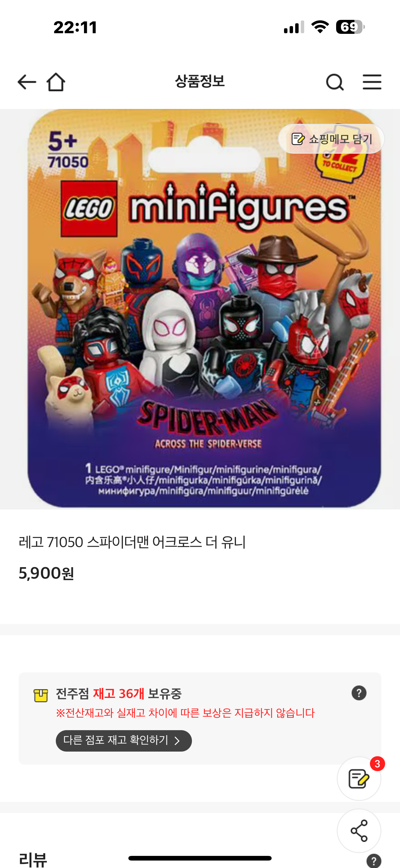Open the home page via house icon
Image resolution: width=400 pixels, height=868 pixels.
56,82
